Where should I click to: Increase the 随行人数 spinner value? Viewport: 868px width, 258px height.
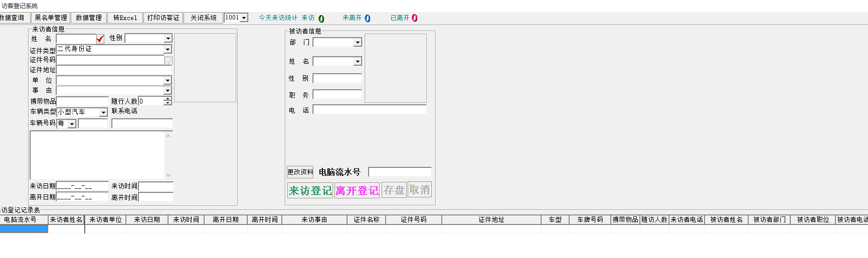[x=167, y=99]
